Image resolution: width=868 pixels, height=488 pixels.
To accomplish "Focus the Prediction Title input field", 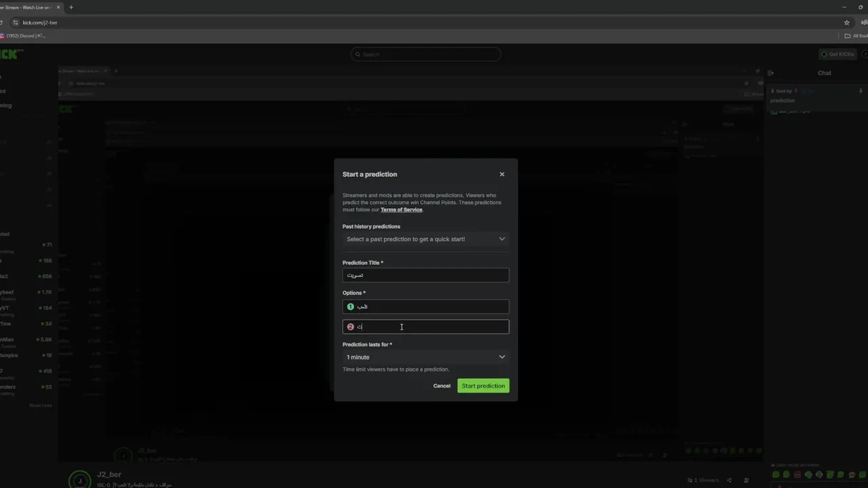I will point(426,275).
